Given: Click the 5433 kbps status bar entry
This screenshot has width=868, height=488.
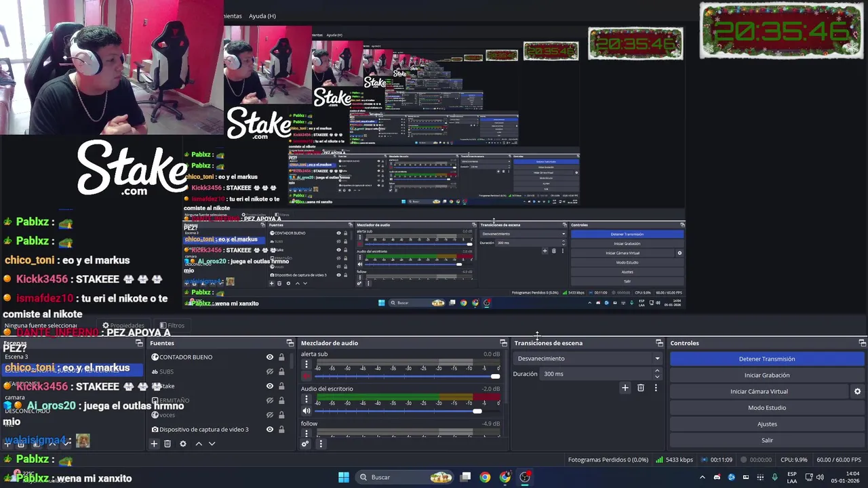Looking at the screenshot, I should 674,460.
